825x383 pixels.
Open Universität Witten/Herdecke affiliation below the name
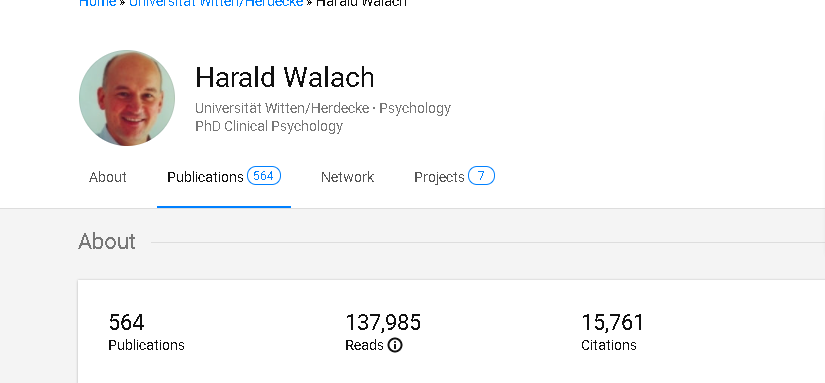[x=282, y=108]
